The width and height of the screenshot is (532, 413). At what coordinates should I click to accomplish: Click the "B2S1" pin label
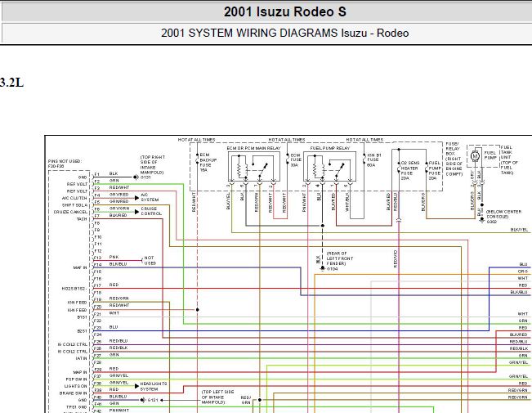[82, 331]
